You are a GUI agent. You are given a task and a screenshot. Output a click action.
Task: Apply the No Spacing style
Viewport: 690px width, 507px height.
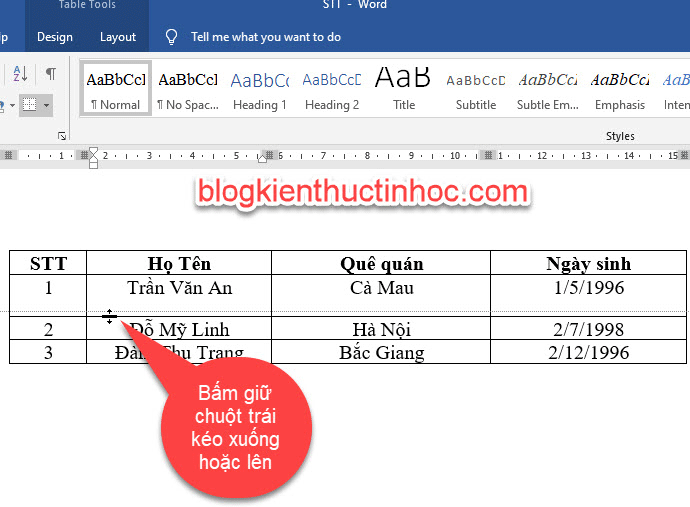(x=188, y=89)
